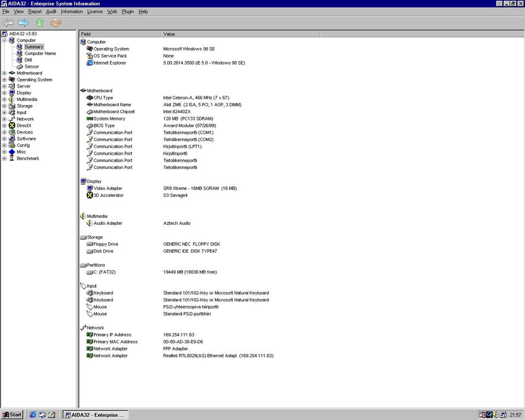Open the Audit menu

51,11
